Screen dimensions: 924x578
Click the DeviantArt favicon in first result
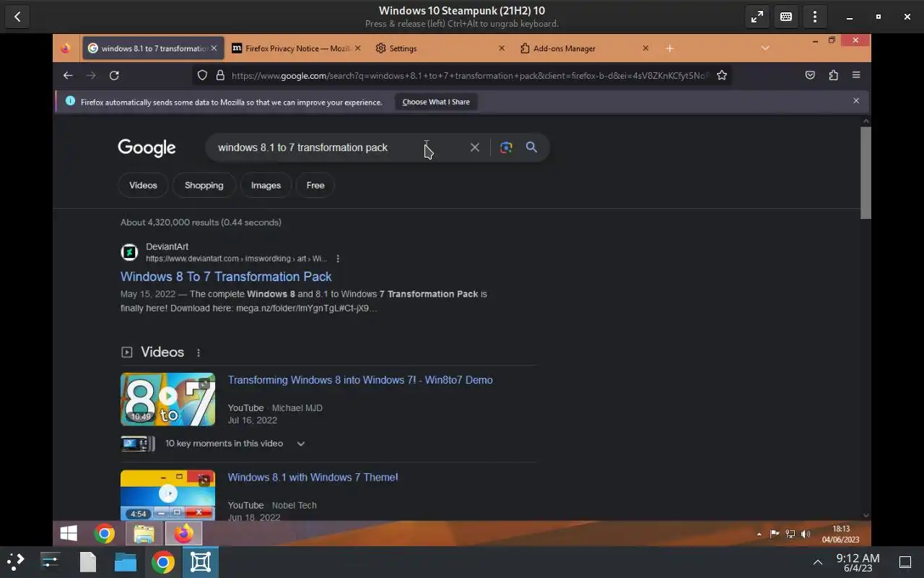coord(129,252)
